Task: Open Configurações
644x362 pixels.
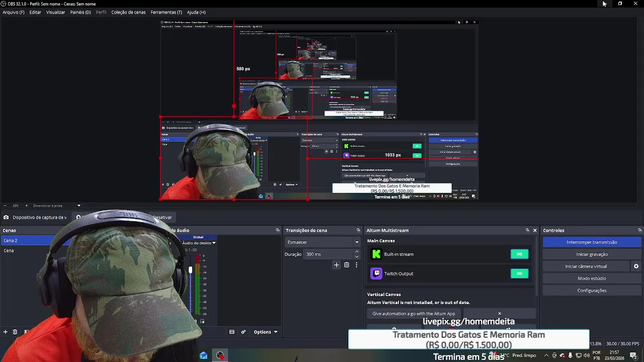Action: tap(592, 291)
